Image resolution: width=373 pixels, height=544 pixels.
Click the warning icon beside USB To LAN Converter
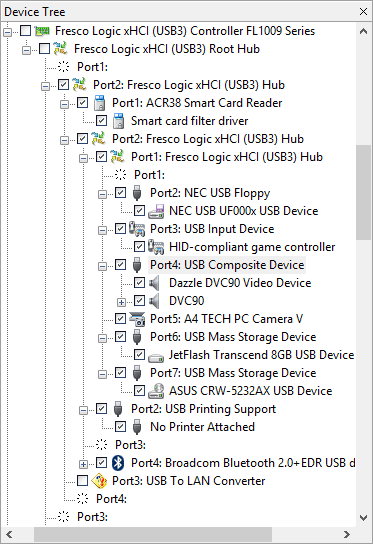[99, 481]
